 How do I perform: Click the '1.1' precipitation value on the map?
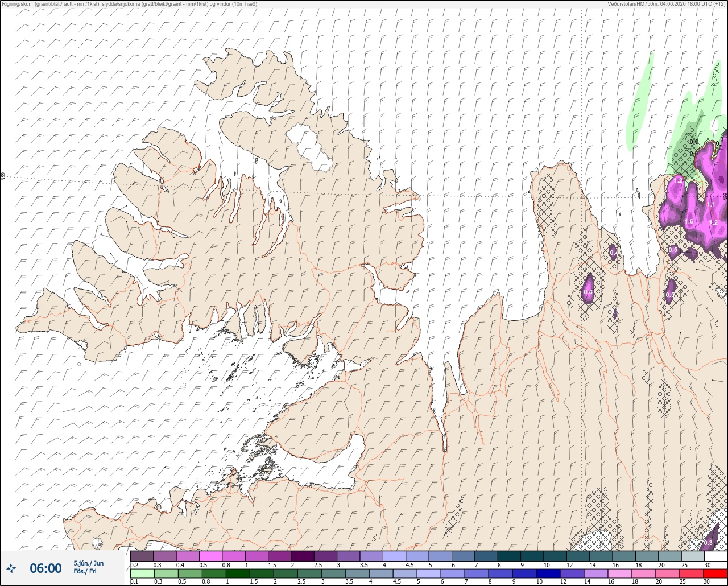(x=711, y=204)
